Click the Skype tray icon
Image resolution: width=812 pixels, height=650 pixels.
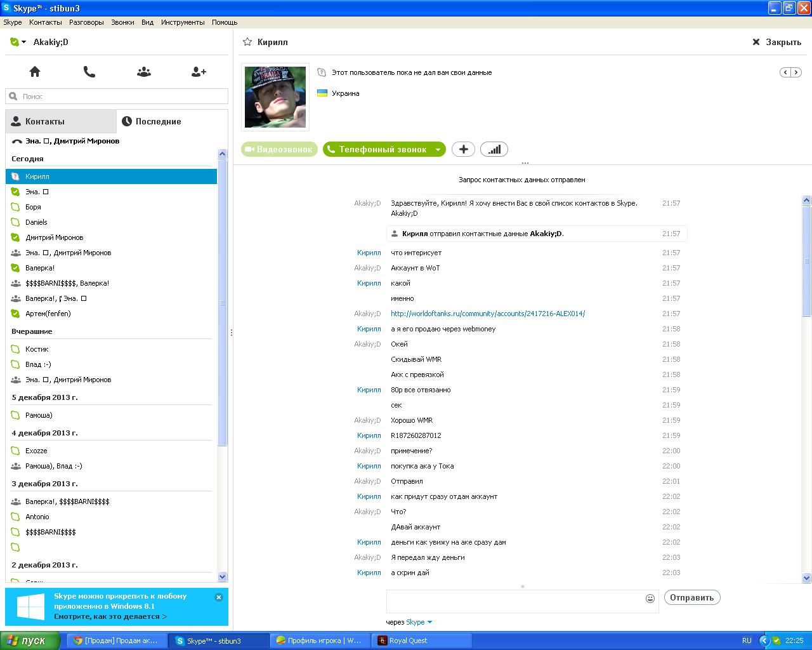(776, 640)
